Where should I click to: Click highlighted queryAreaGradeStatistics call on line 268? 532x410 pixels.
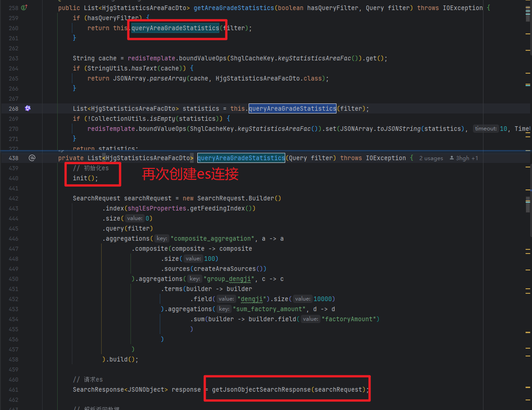pos(292,108)
